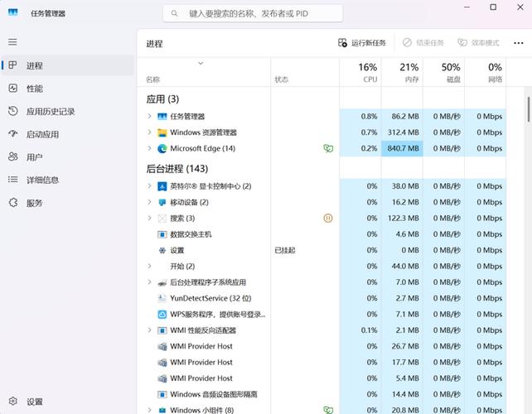The height and width of the screenshot is (414, 532).
Task: Sort by the 网络 column header
Action: (x=486, y=72)
